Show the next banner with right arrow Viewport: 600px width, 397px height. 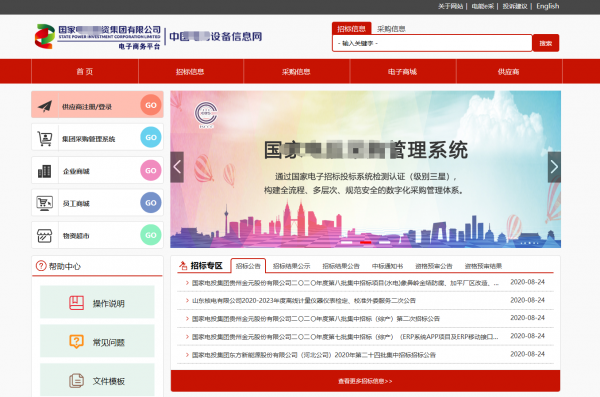click(x=554, y=167)
